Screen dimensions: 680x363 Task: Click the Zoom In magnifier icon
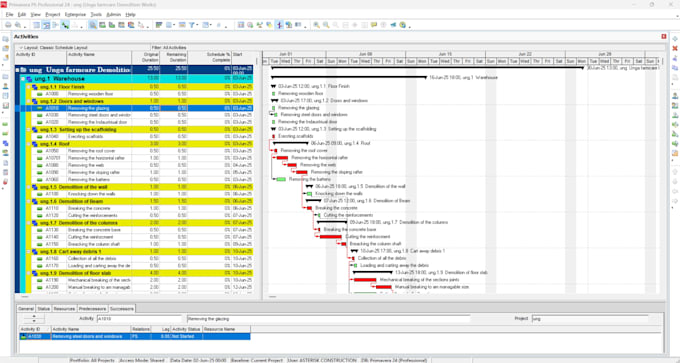click(317, 25)
